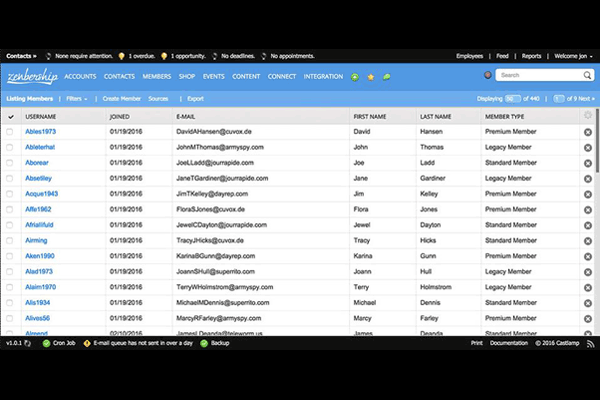Delete the Ables1973 member row
Viewport: 600px width, 400px height.
(587, 132)
